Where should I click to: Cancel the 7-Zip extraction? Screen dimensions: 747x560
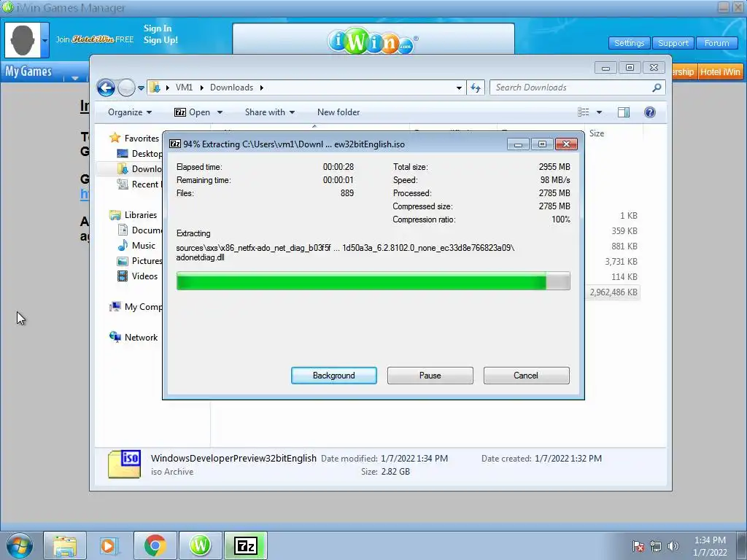(526, 376)
